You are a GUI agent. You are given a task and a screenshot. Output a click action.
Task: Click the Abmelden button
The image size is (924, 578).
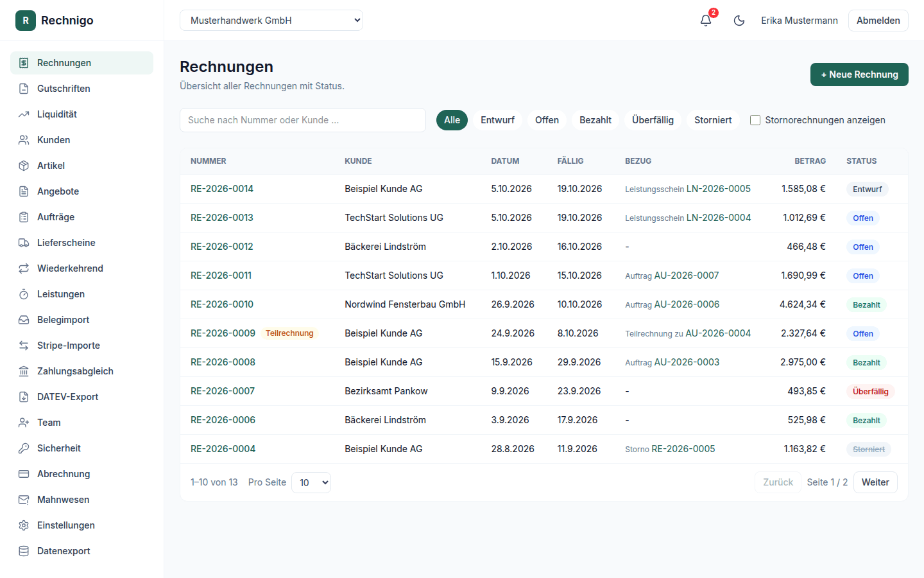[878, 21]
